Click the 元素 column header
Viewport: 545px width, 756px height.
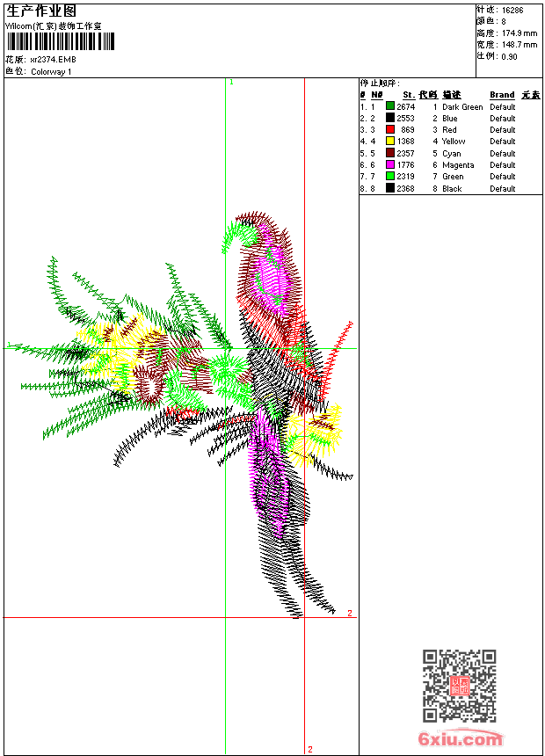531,95
